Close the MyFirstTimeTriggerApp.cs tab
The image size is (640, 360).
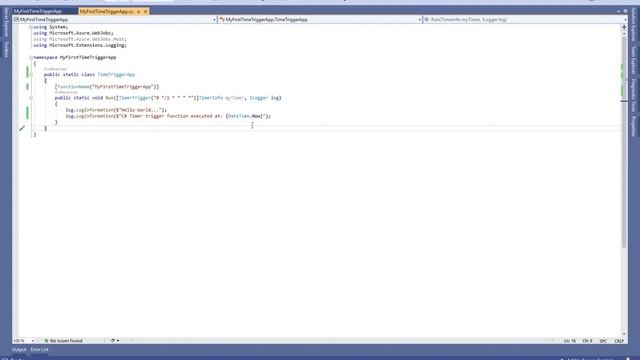point(145,11)
